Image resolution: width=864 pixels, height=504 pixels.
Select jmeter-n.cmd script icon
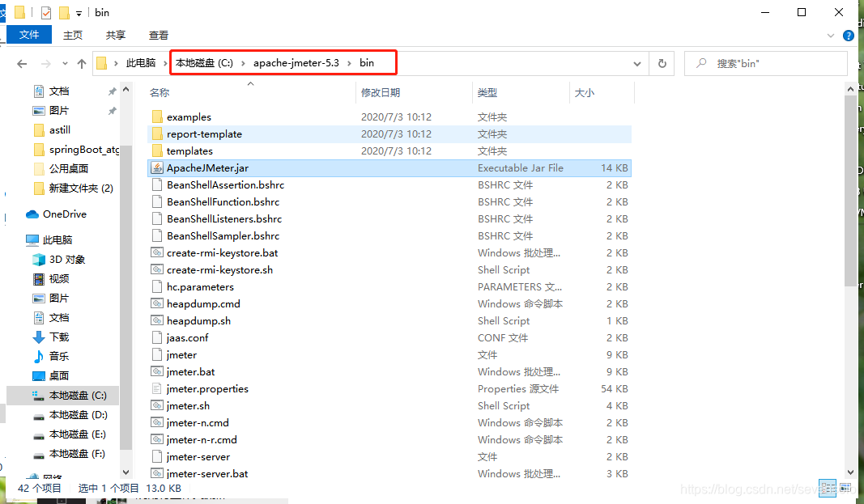(157, 423)
